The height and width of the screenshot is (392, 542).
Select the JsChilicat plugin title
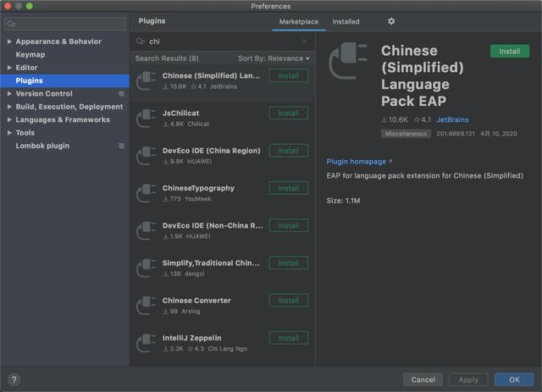click(180, 113)
